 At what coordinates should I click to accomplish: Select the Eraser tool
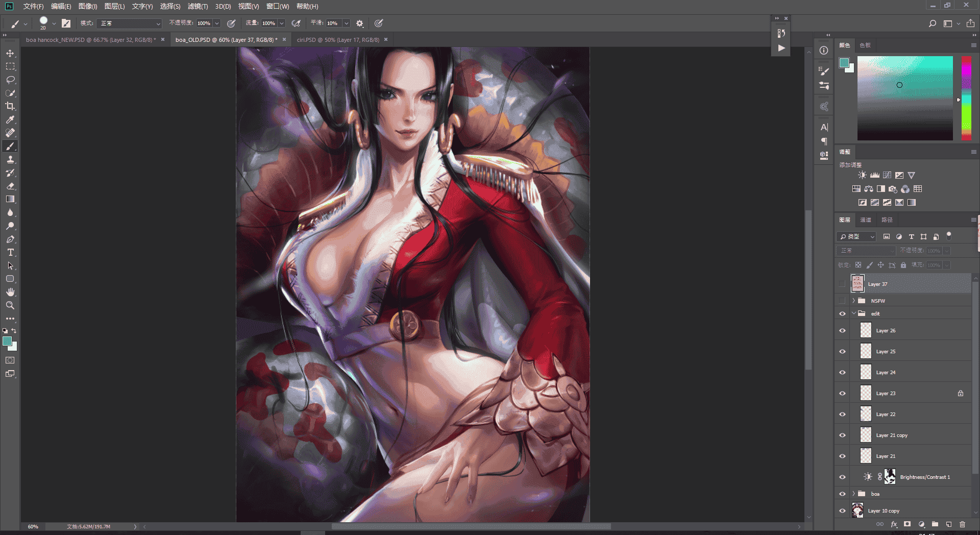click(x=10, y=186)
